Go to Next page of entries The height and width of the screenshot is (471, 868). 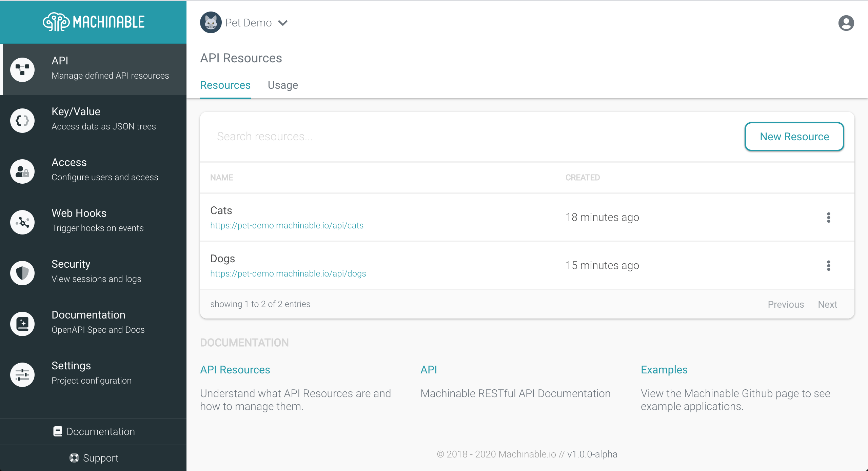point(827,304)
